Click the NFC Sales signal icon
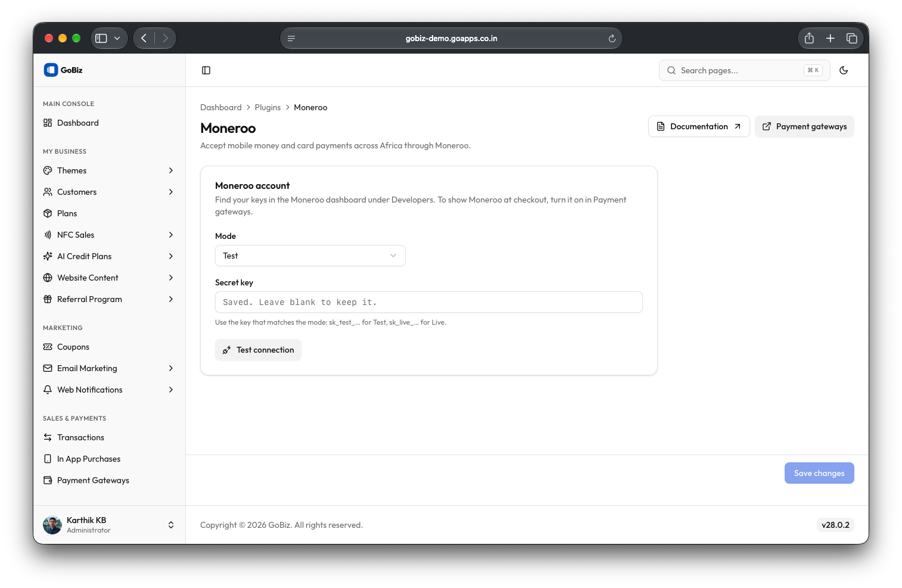The height and width of the screenshot is (588, 902). [x=48, y=235]
